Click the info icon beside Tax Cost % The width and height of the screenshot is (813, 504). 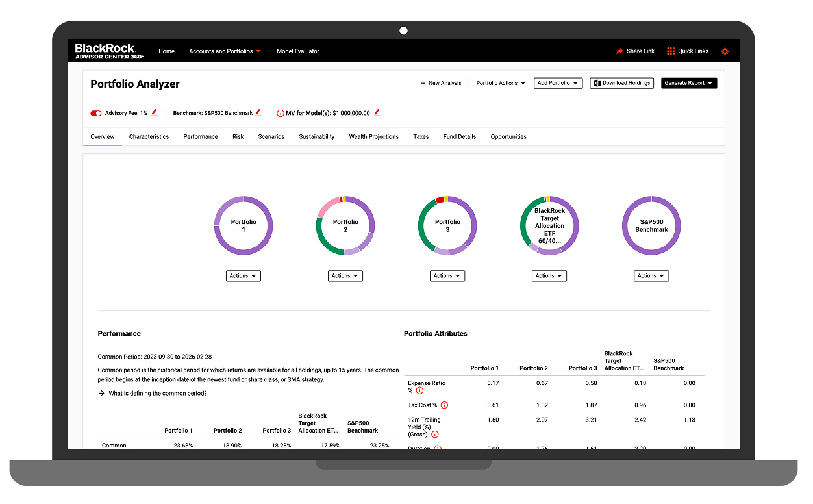click(x=444, y=405)
